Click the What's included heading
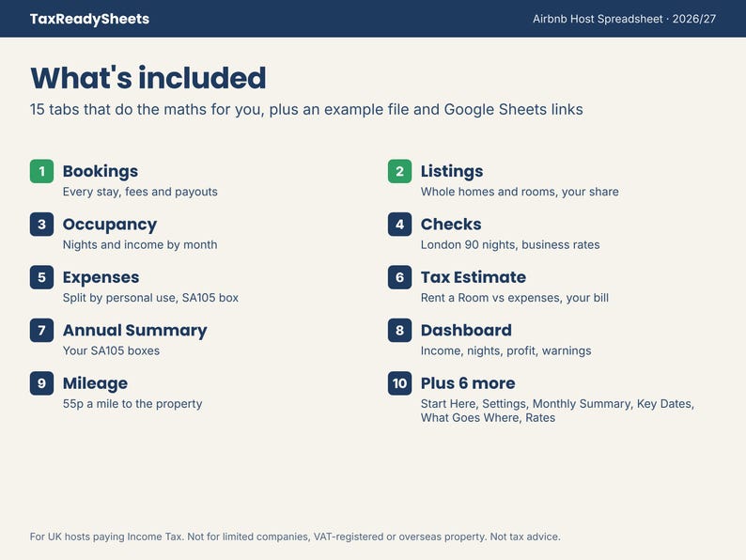746x560 pixels. [148, 78]
